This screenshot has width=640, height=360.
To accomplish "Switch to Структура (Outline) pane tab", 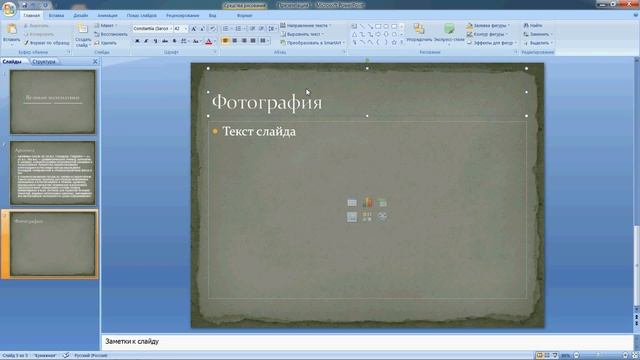I will [x=44, y=62].
